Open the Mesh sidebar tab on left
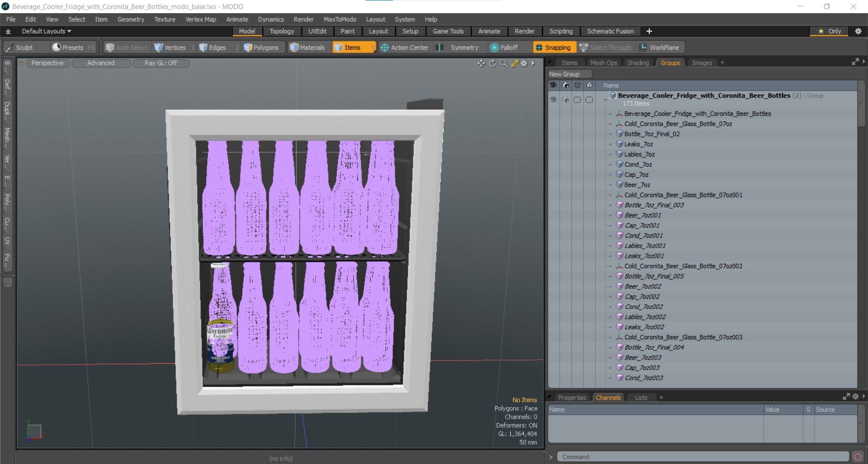 pos(7,138)
